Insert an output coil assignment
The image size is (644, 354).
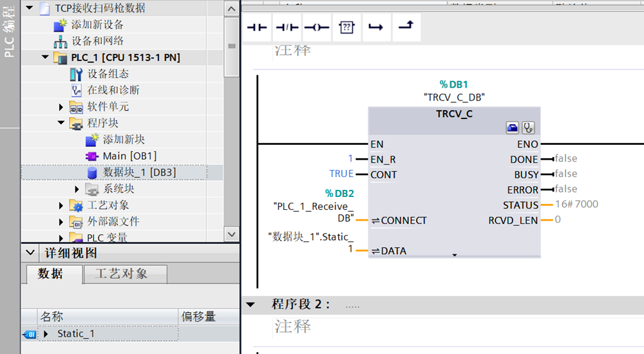317,28
